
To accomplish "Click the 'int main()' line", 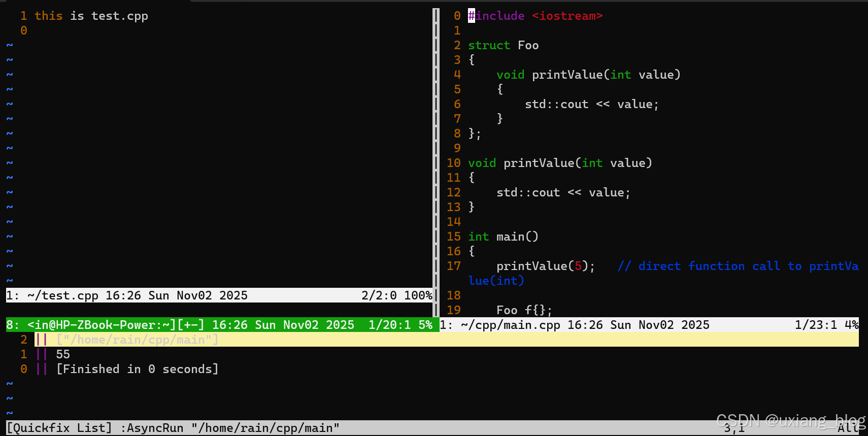I will click(503, 237).
